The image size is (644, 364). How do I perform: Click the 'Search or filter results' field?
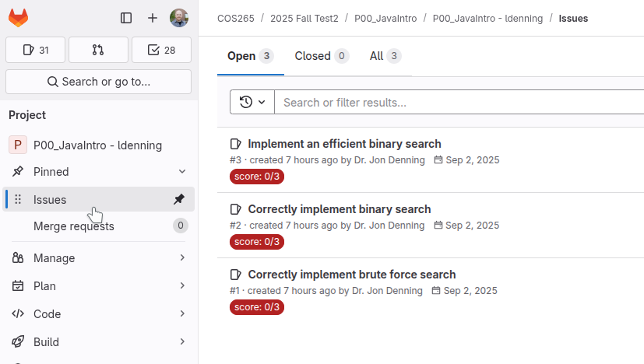[459, 102]
